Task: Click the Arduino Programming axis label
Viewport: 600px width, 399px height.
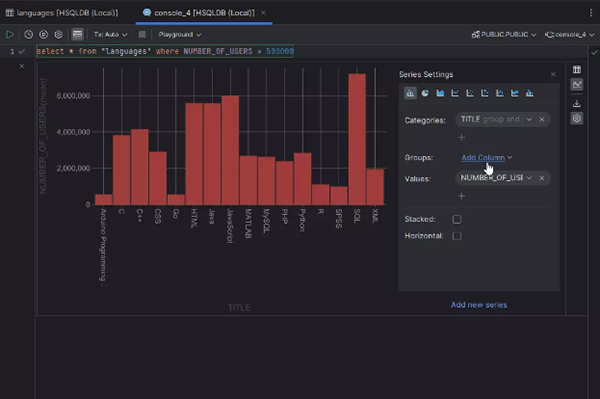Action: 103,247
